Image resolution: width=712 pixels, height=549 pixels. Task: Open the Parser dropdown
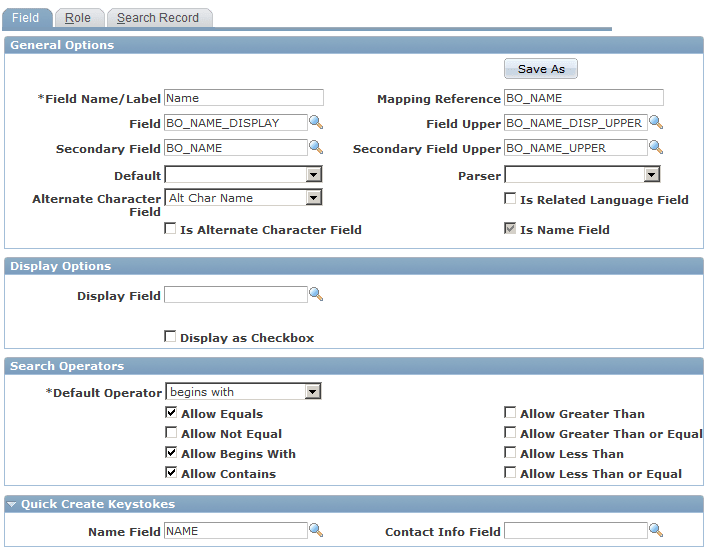pos(583,174)
